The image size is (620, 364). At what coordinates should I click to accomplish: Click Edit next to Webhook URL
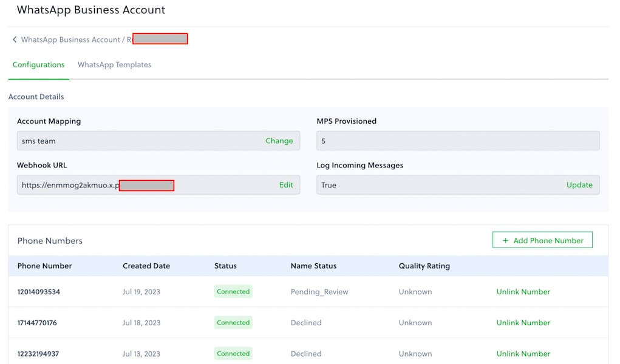click(286, 185)
